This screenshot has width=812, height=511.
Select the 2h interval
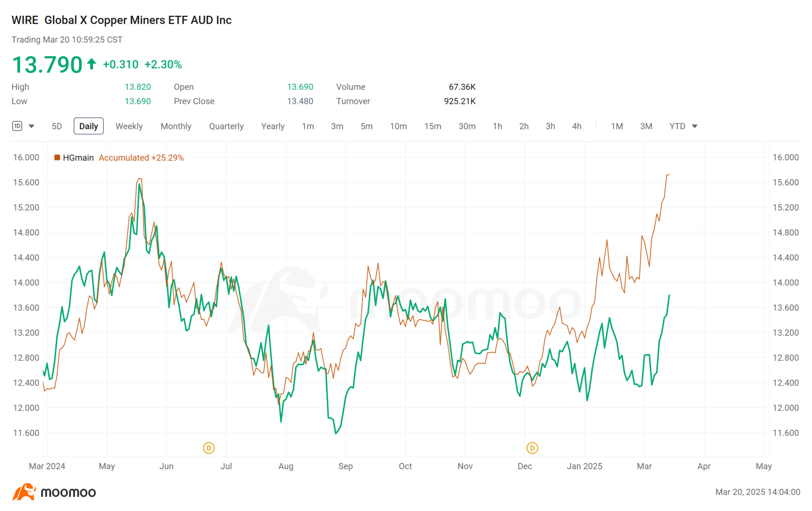[x=524, y=126]
